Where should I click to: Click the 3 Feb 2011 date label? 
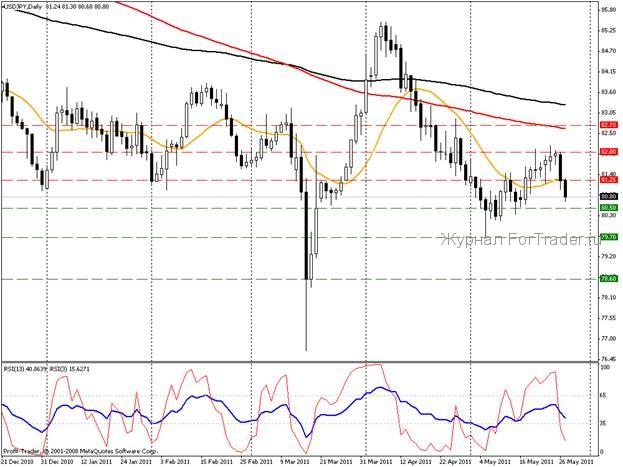pyautogui.click(x=175, y=462)
